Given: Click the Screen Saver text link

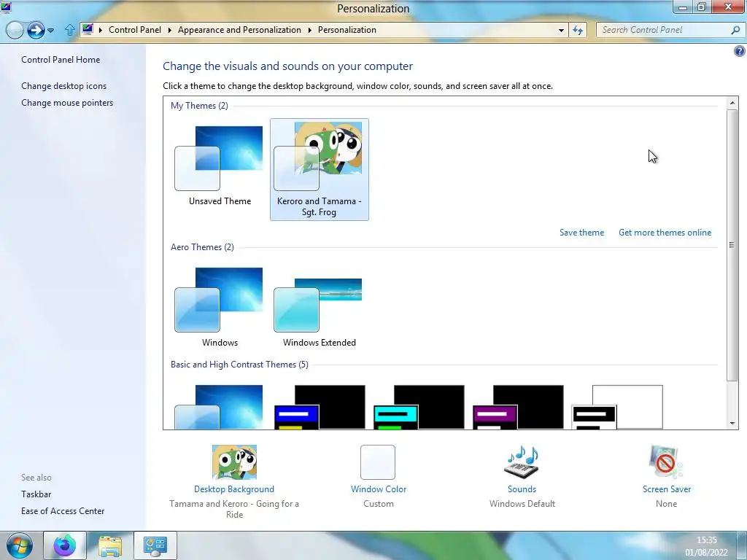Looking at the screenshot, I should tap(667, 489).
